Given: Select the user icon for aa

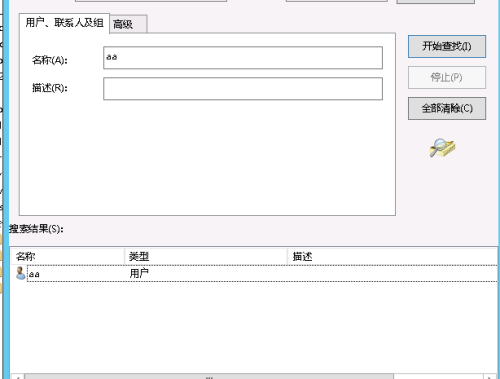Looking at the screenshot, I should (x=20, y=273).
